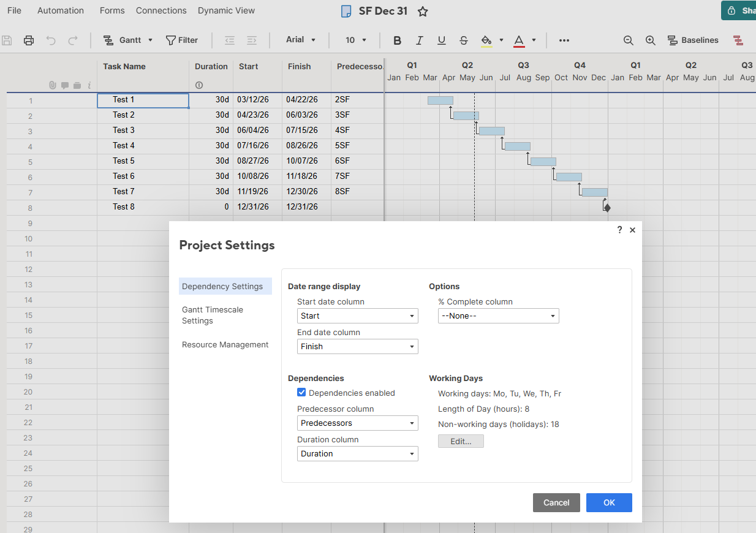Click the Cancel button
This screenshot has height=533, width=756.
tap(556, 502)
